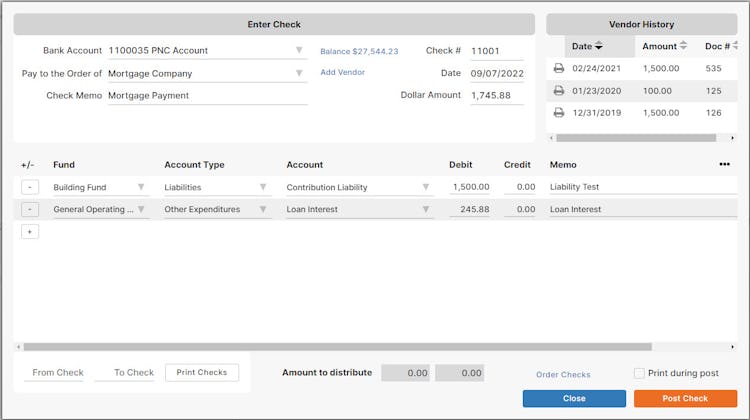Viewport: 750px width, 420px height.
Task: Click the 245.88 debit field
Action: click(x=470, y=209)
